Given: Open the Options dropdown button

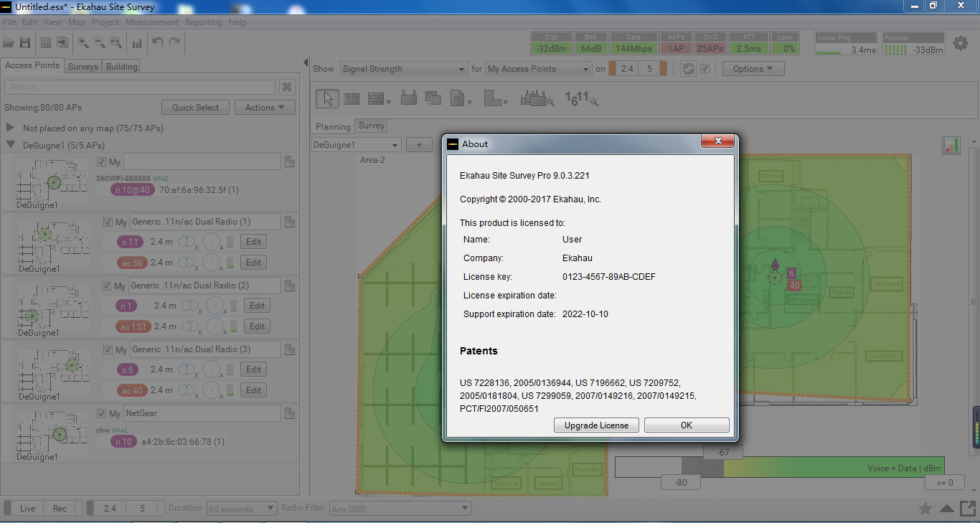Looking at the screenshot, I should pyautogui.click(x=753, y=69).
